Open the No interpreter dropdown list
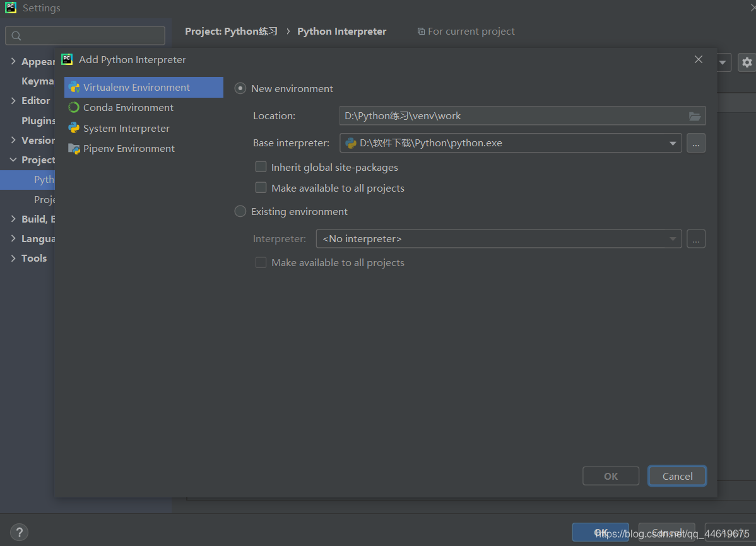This screenshot has width=756, height=546. click(x=673, y=238)
